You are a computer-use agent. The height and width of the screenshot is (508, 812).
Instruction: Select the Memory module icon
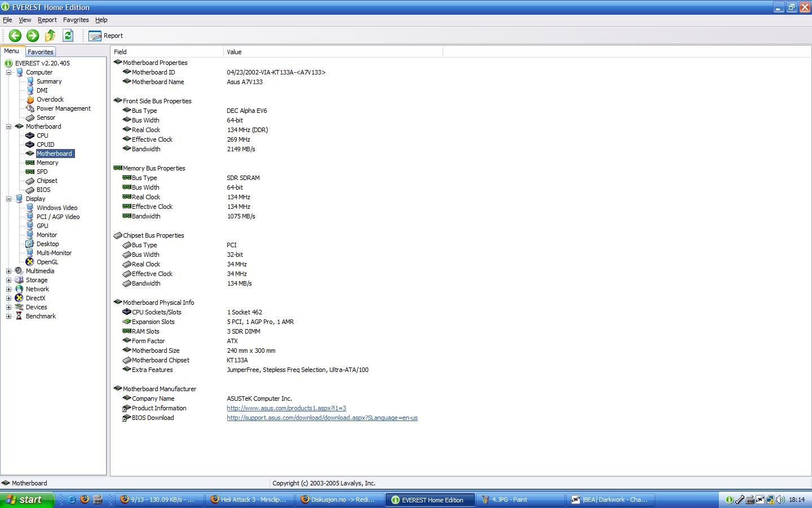coord(30,163)
